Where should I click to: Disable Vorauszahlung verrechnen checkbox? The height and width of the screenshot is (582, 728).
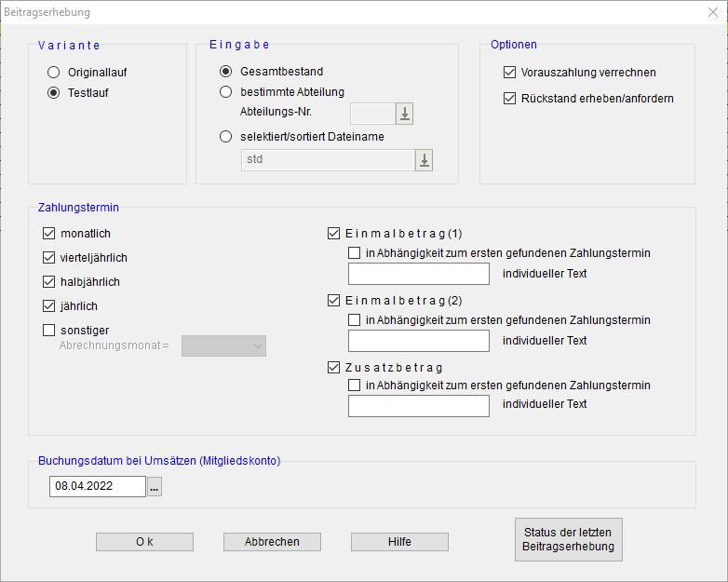point(509,73)
